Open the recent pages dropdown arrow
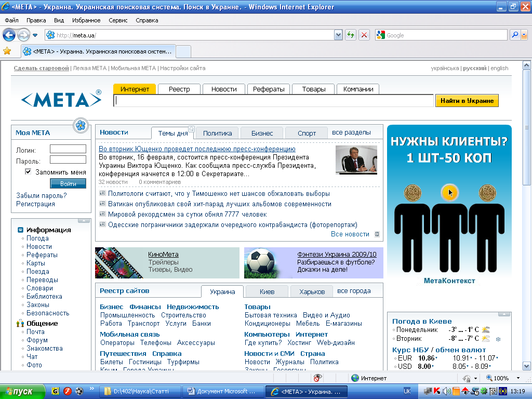The width and height of the screenshot is (532, 399). (35, 35)
